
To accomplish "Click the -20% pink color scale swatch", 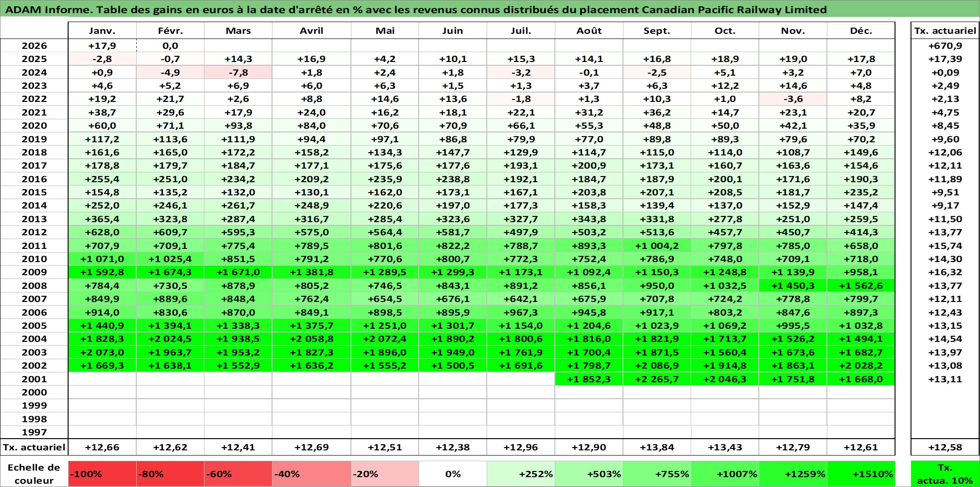I will pos(385,474).
